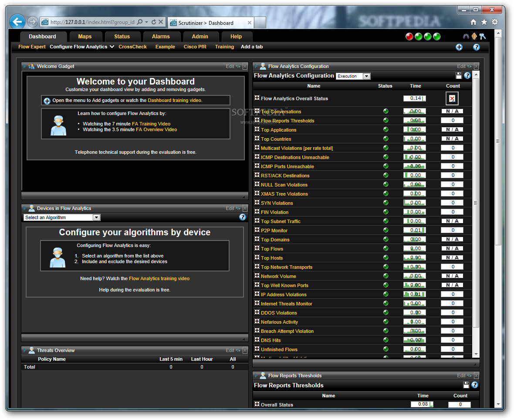This screenshot has height=420, width=514.
Task: Expand the Top Countries row
Action: (x=257, y=139)
